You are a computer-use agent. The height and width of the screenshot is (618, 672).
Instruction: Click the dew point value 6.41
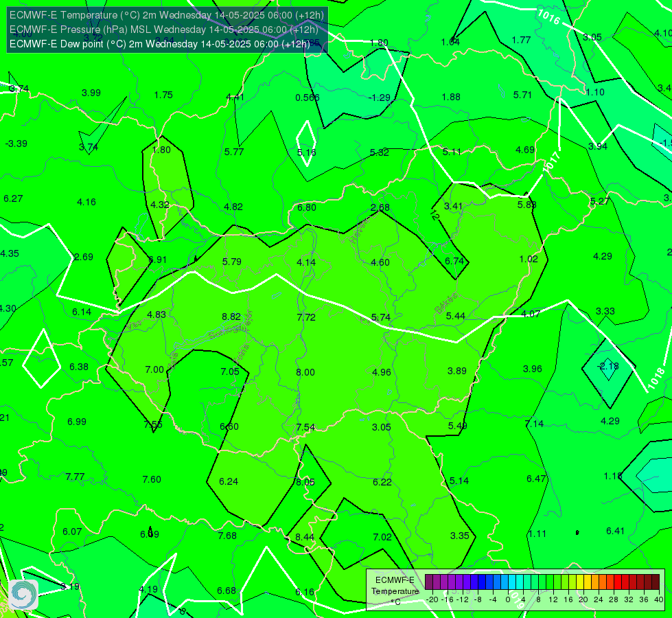click(x=616, y=531)
